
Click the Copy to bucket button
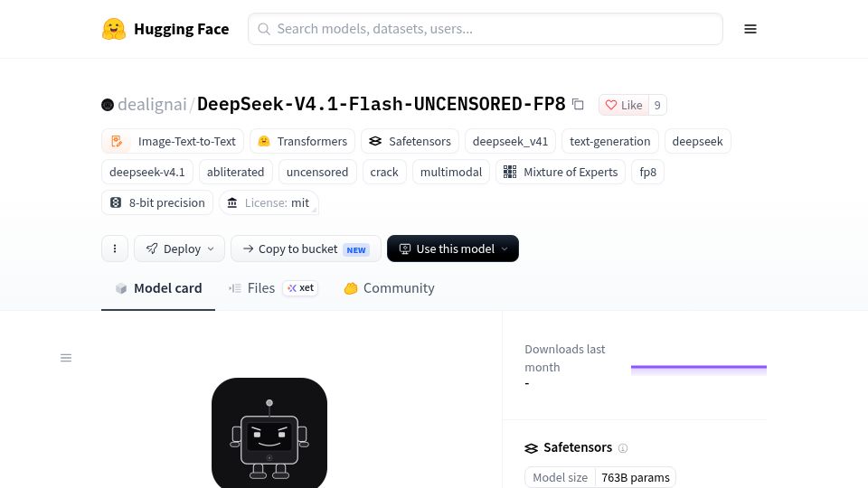pyautogui.click(x=306, y=249)
